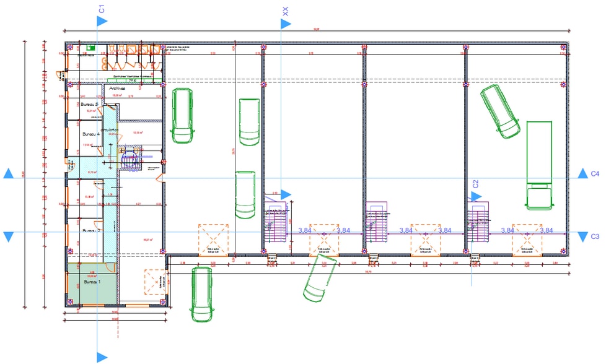Viewport: 606px width, 364px height.
Task: Select the Bureau 2 room label
Action: click(x=90, y=230)
